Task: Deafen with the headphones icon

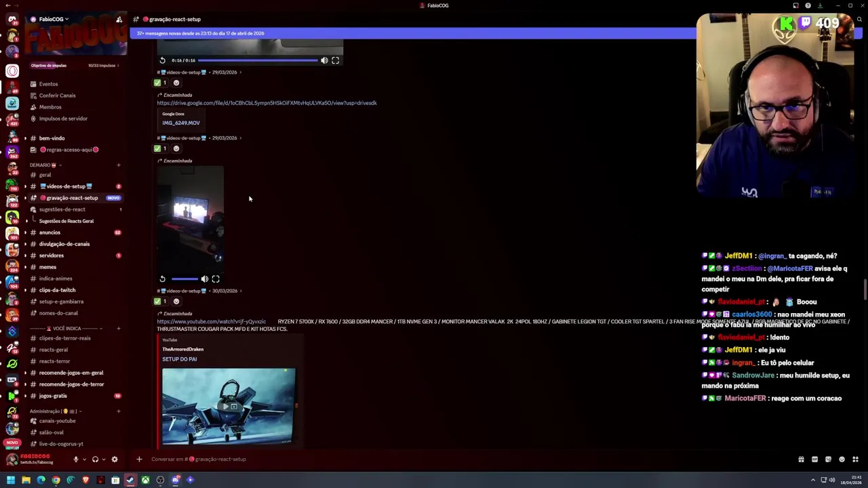Action: (95, 460)
